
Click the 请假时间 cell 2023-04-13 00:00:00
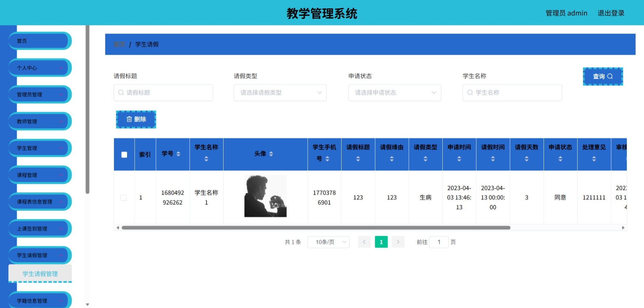coord(493,197)
